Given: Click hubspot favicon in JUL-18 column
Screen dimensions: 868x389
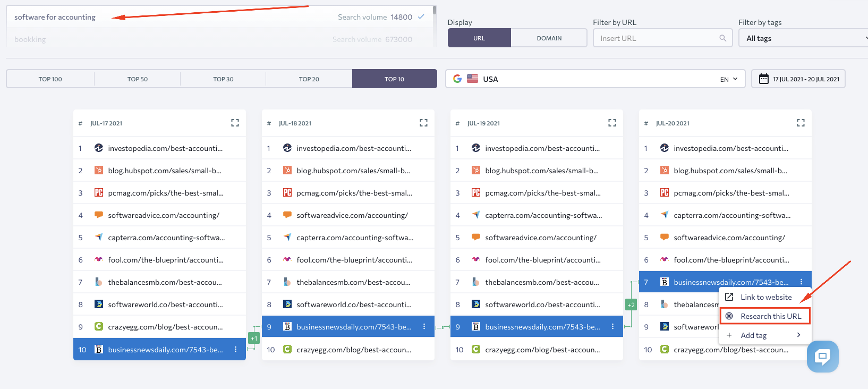Looking at the screenshot, I should pyautogui.click(x=287, y=170).
